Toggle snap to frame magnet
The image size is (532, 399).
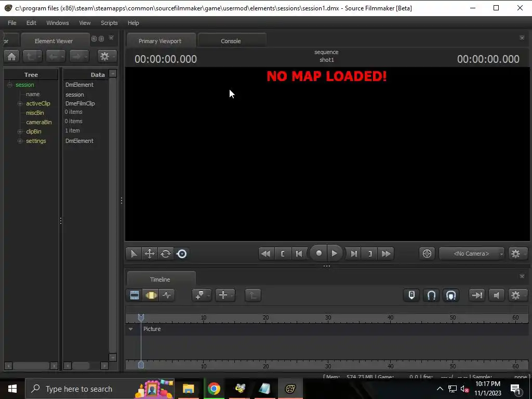point(451,295)
